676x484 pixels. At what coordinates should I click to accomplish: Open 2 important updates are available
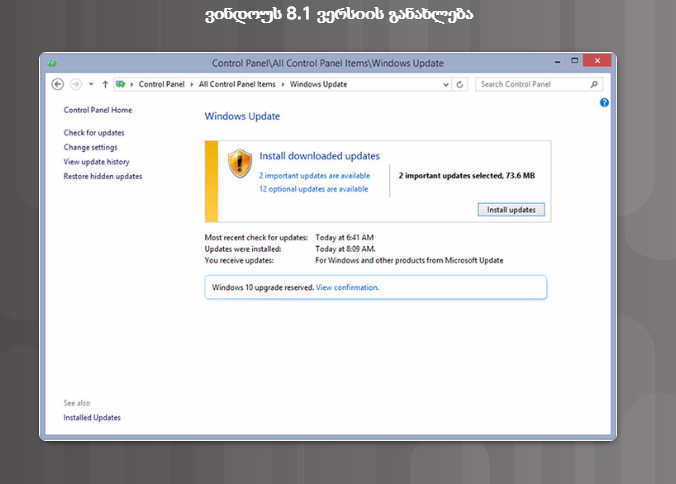[313, 175]
